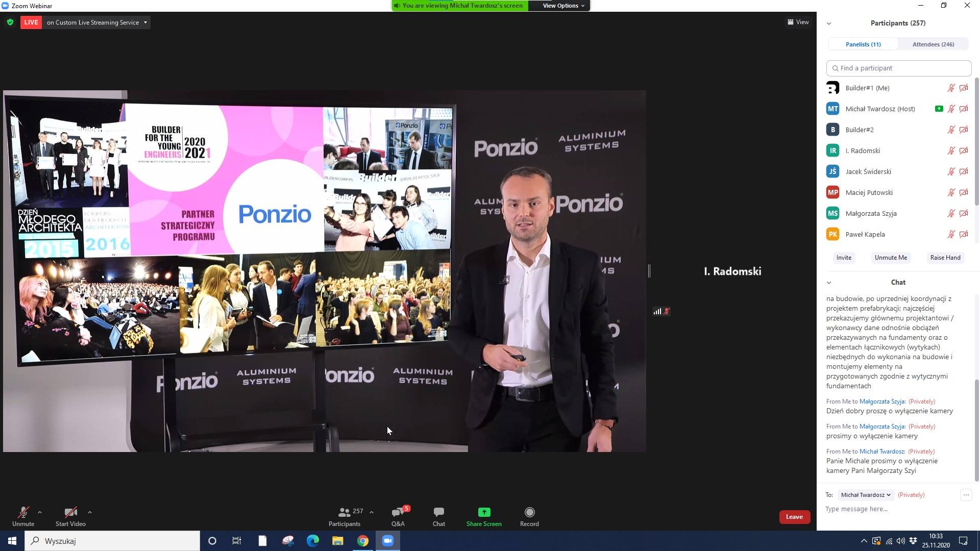Viewport: 980px width, 551px height.
Task: Open View Options dropdown
Action: (x=563, y=6)
